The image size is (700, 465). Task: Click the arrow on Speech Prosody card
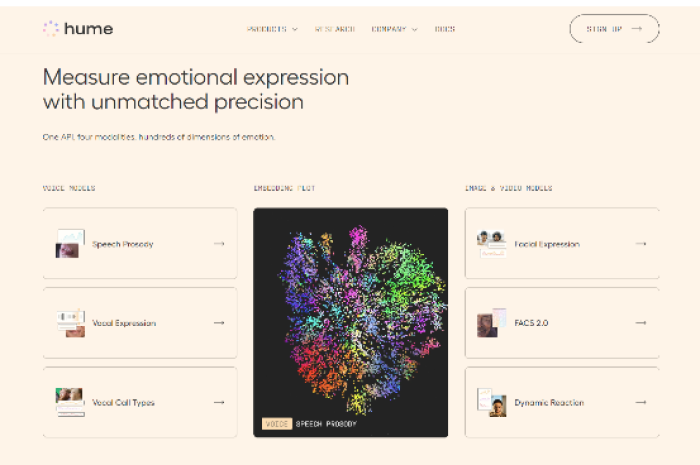pos(219,244)
